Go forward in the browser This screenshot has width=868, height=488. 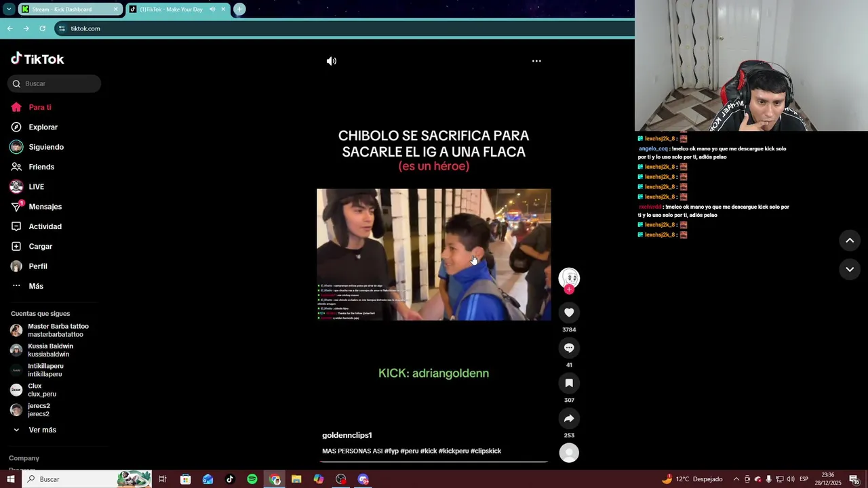pos(26,28)
